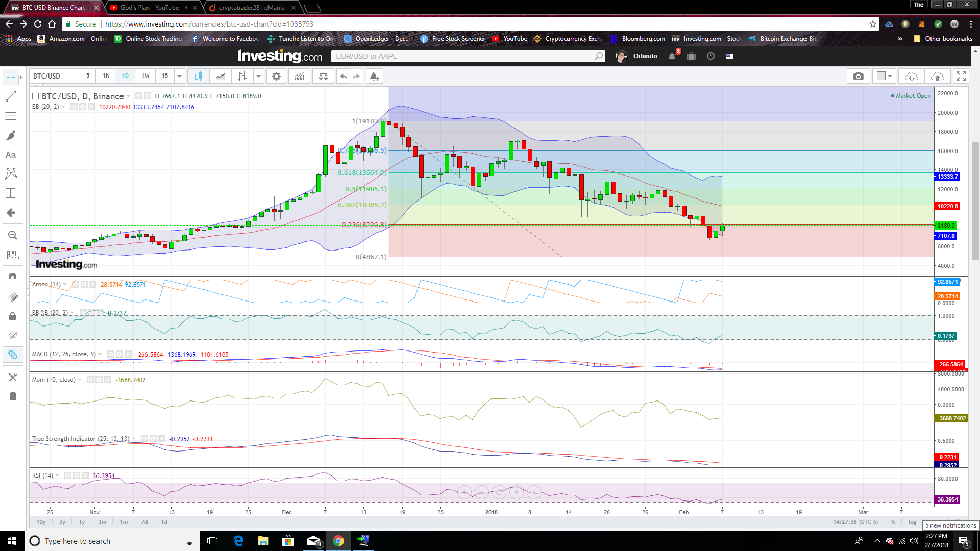Screen dimensions: 980x551
Task: Toggle log scale at chart bottom
Action: point(912,522)
